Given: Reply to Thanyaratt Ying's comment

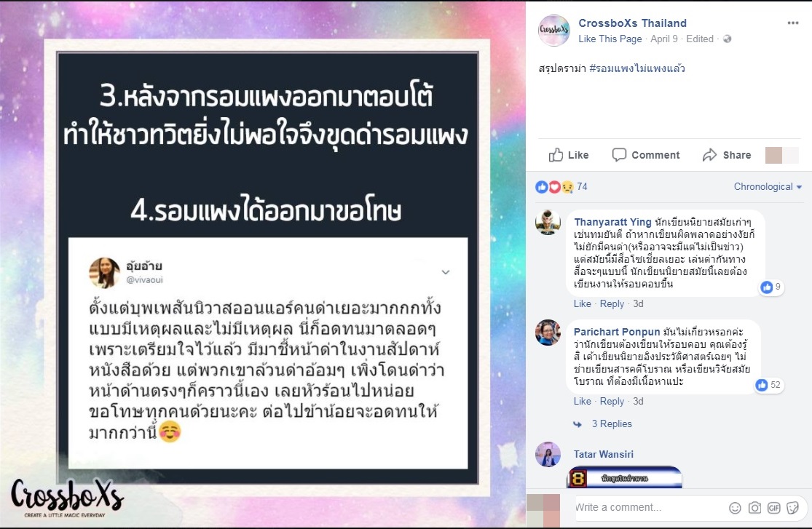Looking at the screenshot, I should tap(612, 304).
